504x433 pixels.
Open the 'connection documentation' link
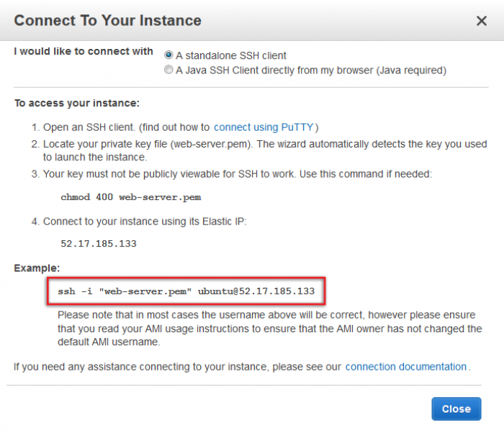pos(405,367)
